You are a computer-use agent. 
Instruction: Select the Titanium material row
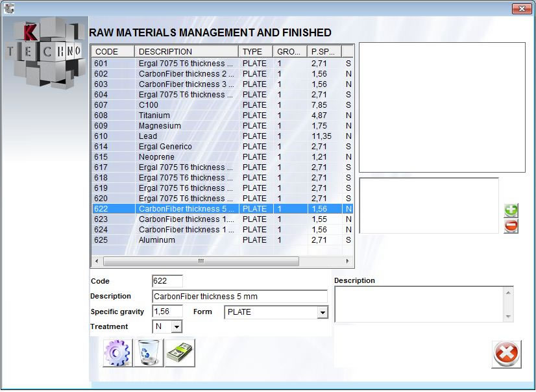pyautogui.click(x=223, y=116)
